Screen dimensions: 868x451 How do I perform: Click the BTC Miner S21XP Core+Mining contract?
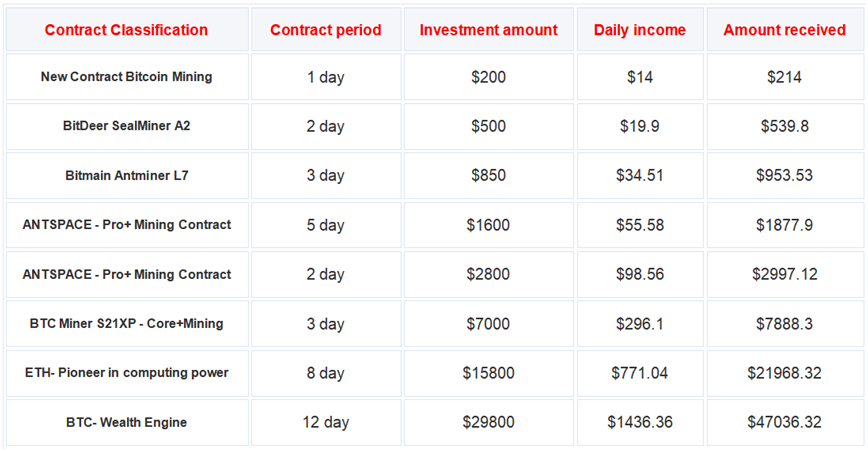point(126,324)
